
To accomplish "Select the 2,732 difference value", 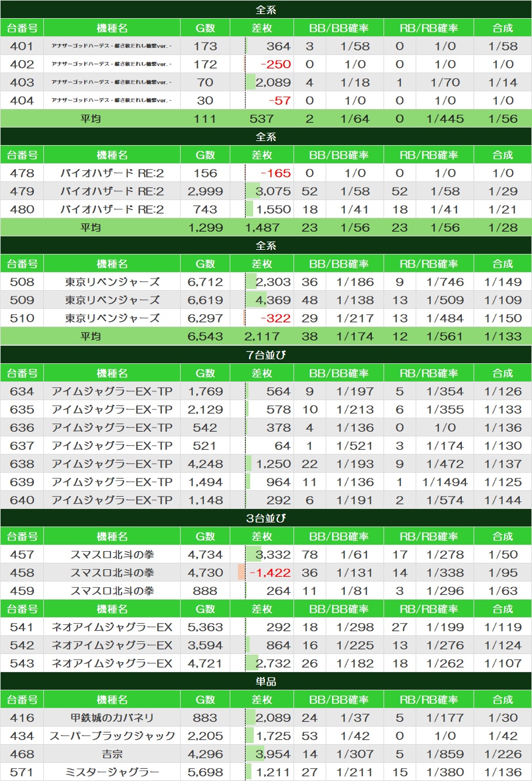I will [273, 663].
